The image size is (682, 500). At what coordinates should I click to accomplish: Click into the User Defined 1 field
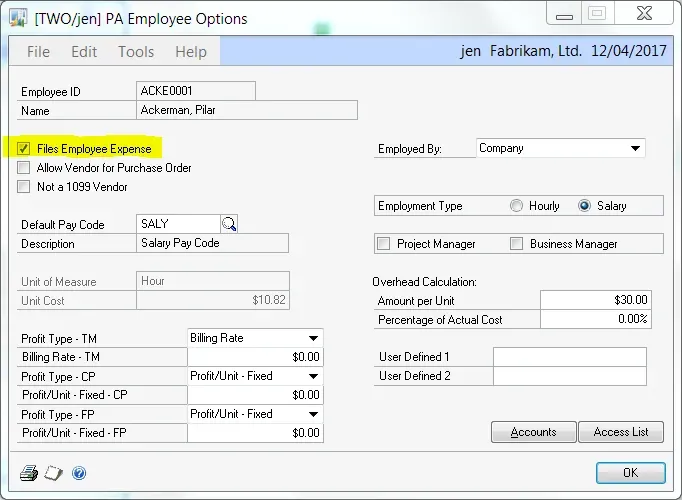pyautogui.click(x=569, y=357)
